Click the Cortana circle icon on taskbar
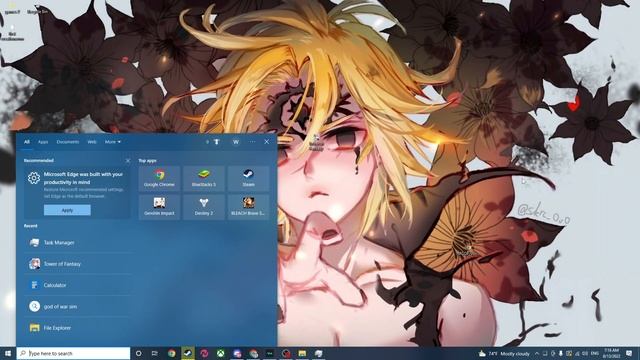This screenshot has height=360, width=640. (138, 353)
